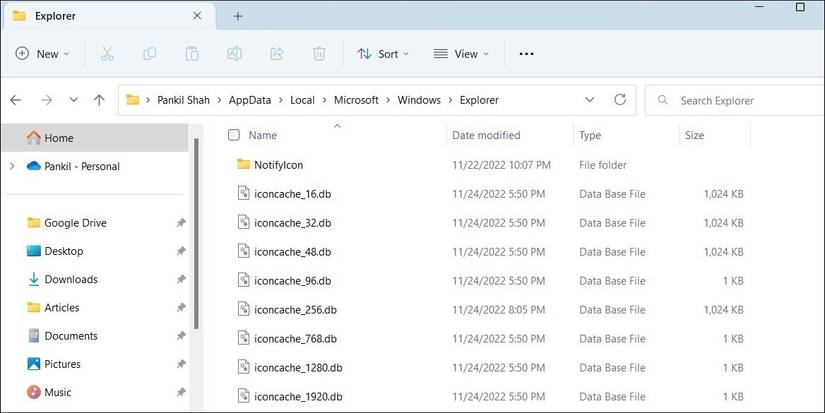
Task: Click the Delete trash bin icon
Action: [x=319, y=54]
